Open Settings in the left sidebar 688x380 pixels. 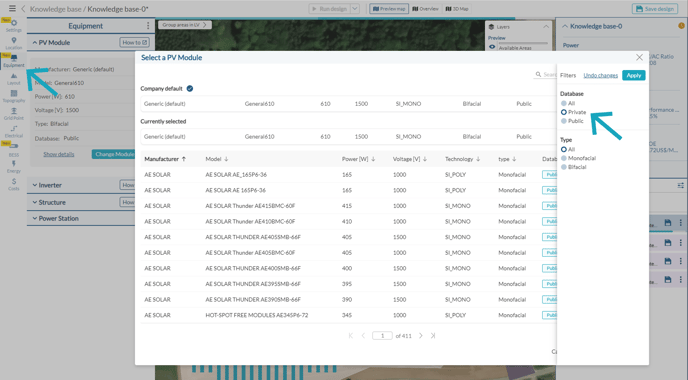(x=14, y=26)
